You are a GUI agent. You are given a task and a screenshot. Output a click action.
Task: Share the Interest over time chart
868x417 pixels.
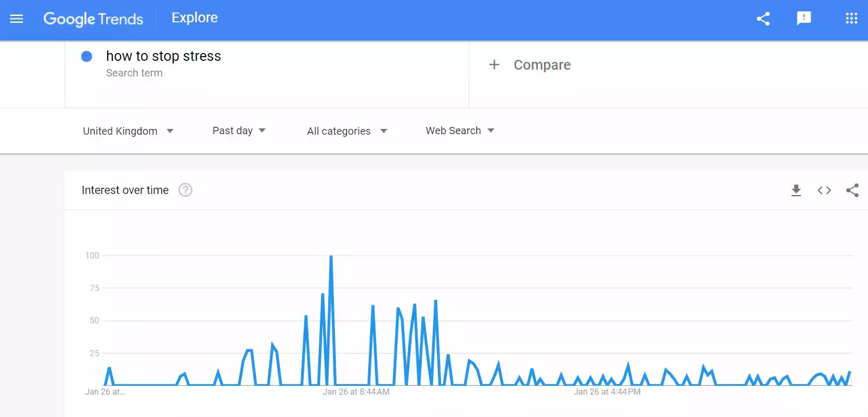[852, 190]
